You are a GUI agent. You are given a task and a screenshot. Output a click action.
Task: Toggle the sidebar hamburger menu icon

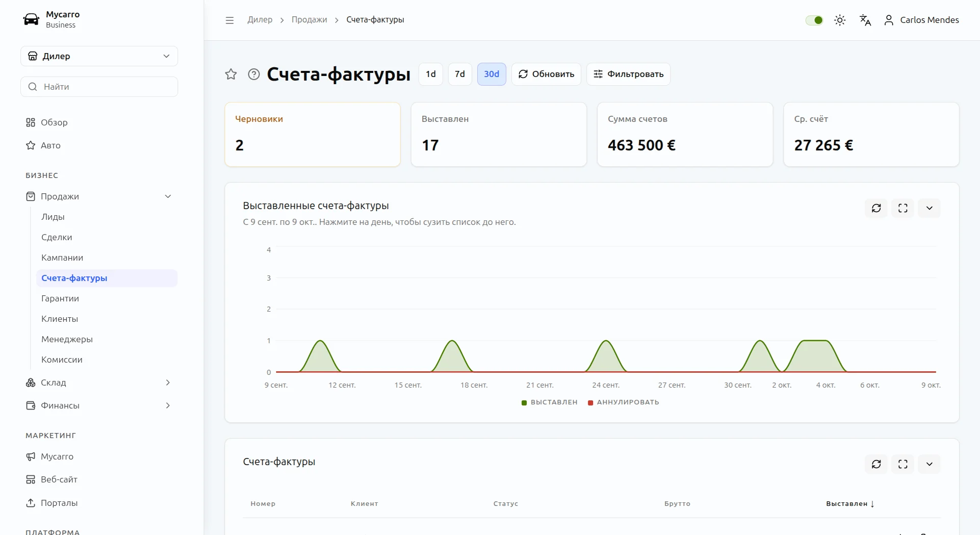(229, 20)
